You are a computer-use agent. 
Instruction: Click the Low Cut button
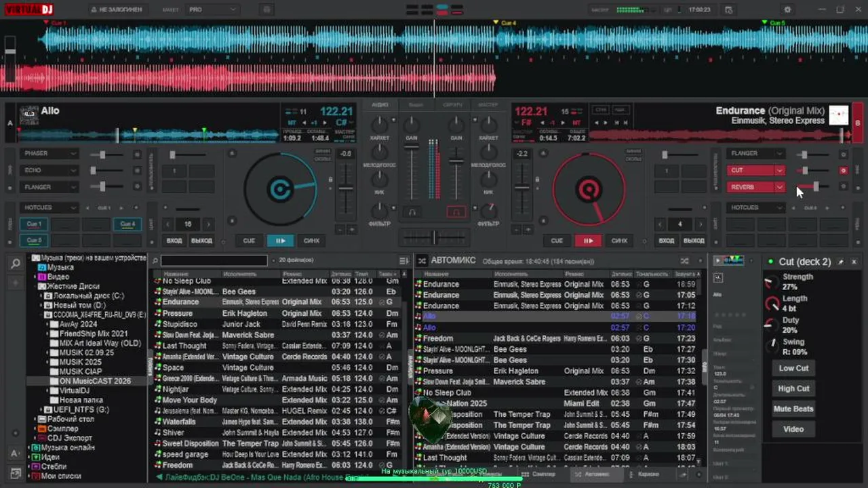(x=793, y=368)
